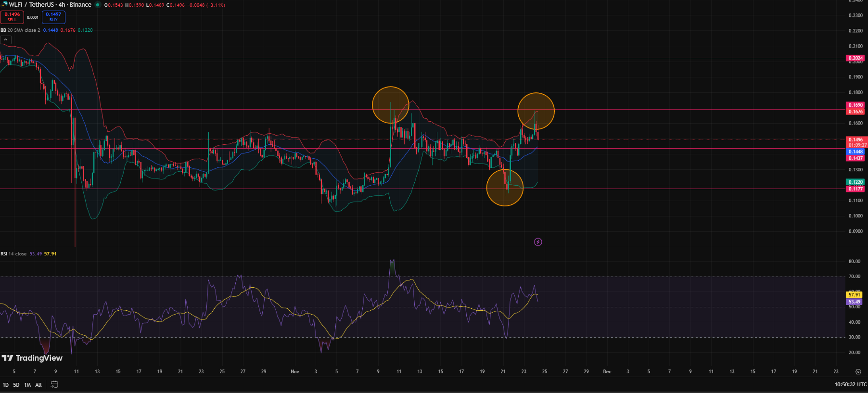Image resolution: width=868 pixels, height=393 pixels.
Task: Open symbol search via WLFI / TetherUS title
Action: 50,5
